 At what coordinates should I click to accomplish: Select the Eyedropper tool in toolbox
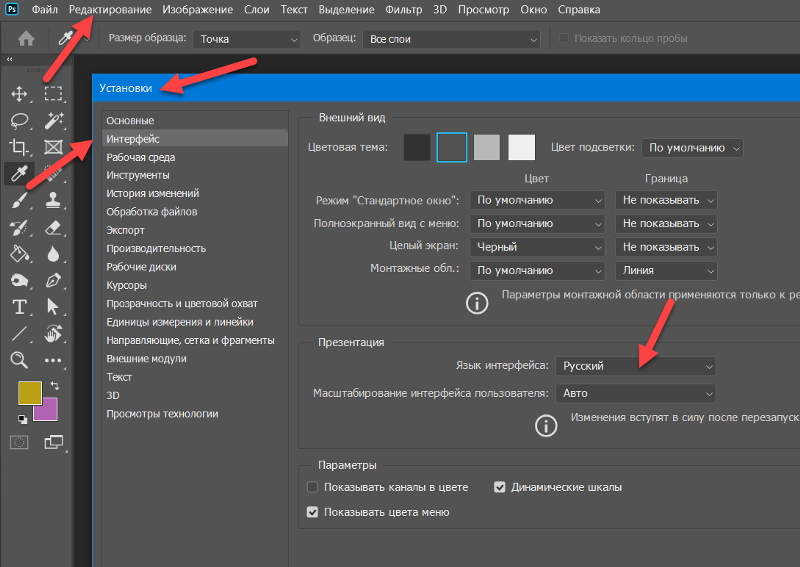point(19,174)
